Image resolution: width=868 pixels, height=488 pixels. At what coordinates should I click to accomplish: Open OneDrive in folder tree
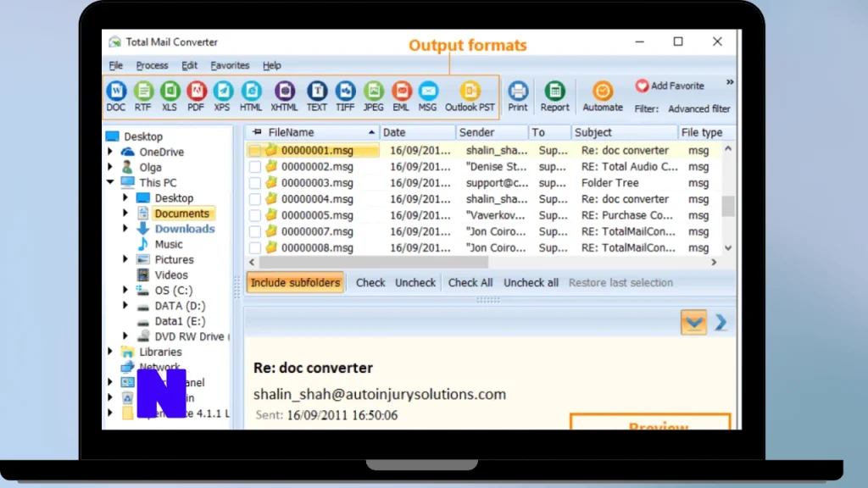click(161, 152)
